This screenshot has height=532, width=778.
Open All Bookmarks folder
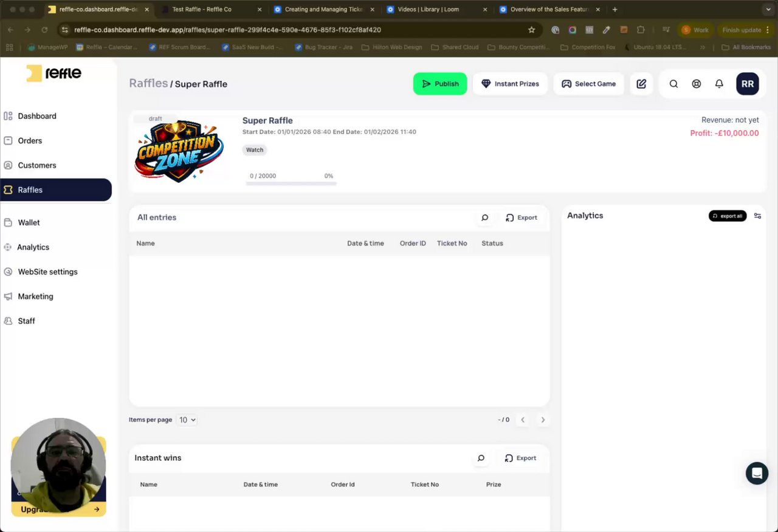tap(746, 47)
